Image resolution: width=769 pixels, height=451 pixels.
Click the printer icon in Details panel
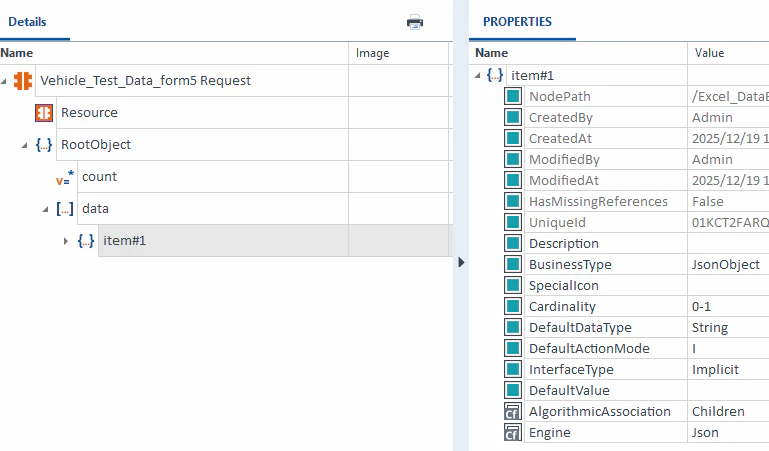415,22
